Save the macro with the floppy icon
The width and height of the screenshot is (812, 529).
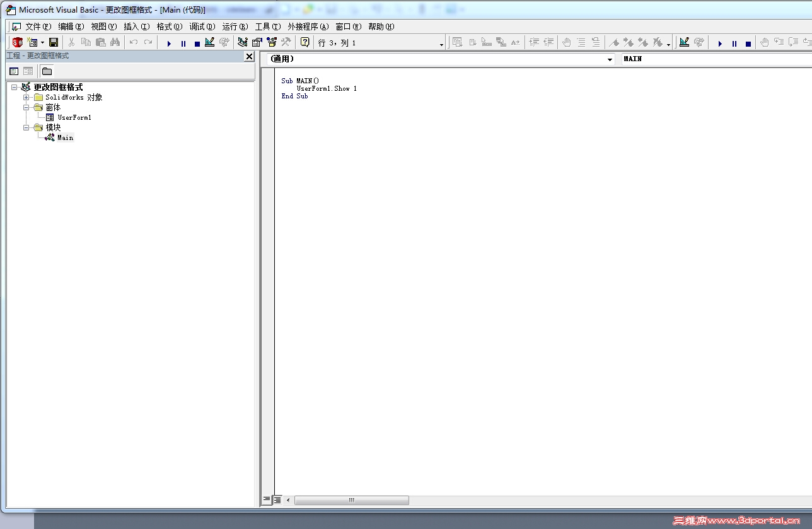click(x=54, y=42)
